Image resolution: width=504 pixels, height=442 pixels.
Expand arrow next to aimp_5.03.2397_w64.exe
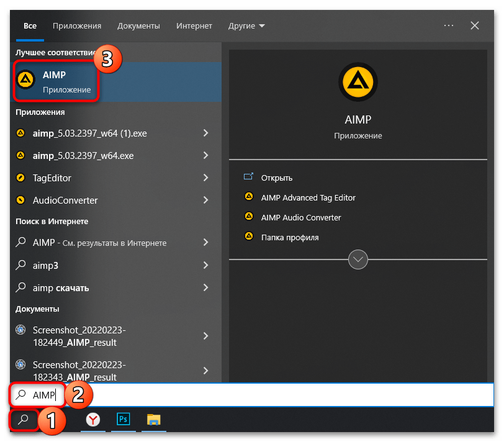[205, 156]
